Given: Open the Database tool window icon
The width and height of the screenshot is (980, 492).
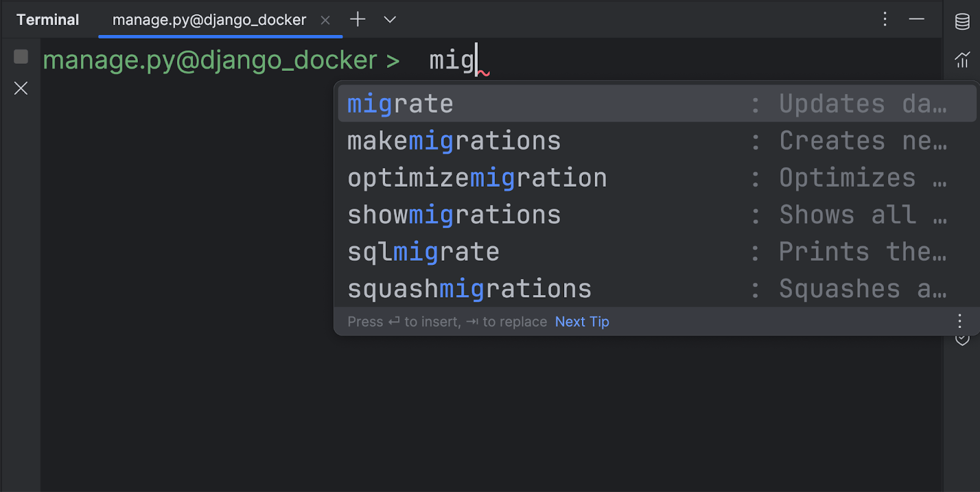Looking at the screenshot, I should tap(962, 21).
